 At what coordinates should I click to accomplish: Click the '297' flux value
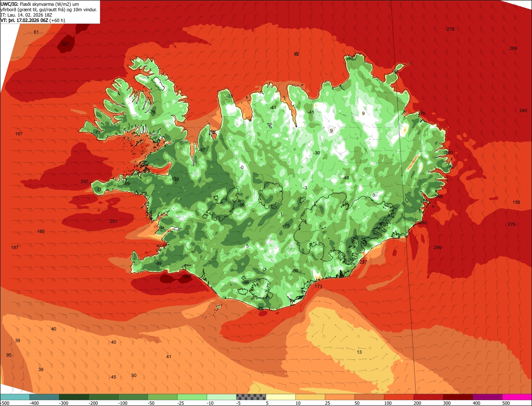pos(84,182)
